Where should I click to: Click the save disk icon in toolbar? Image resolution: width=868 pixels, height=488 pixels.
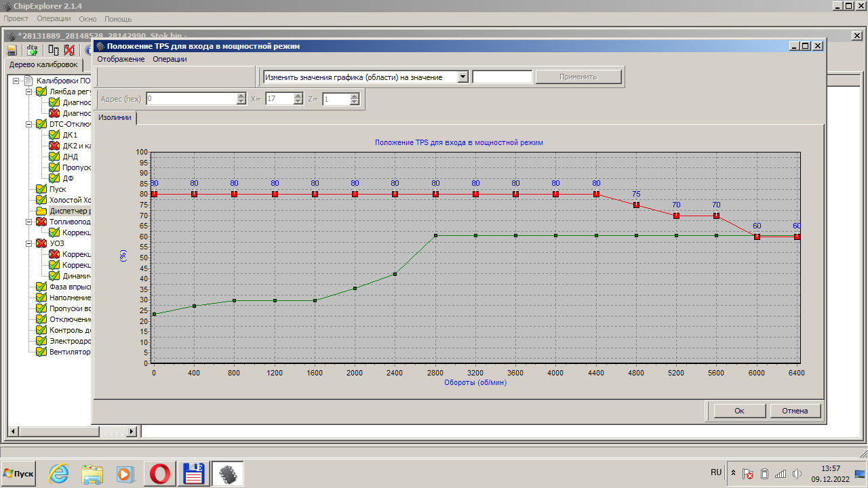pos(12,50)
